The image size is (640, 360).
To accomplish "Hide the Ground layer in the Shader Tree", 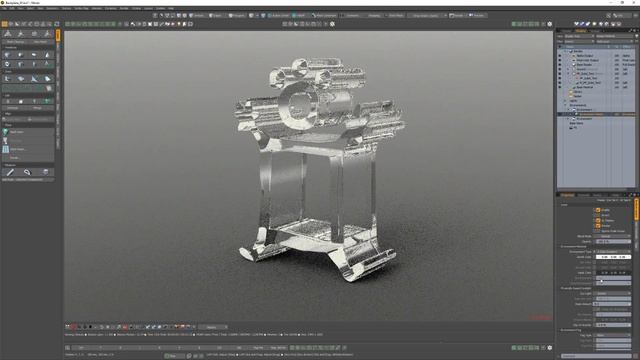I will tap(560, 69).
